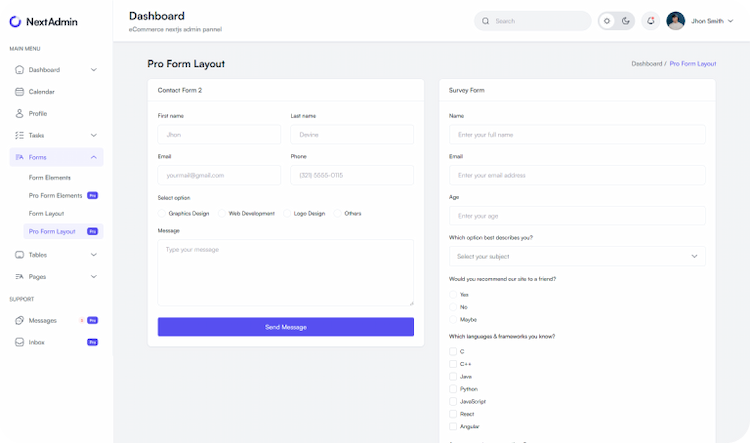750x443 pixels.
Task: Open the Jhon Smith account dropdown arrow
Action: [x=730, y=21]
